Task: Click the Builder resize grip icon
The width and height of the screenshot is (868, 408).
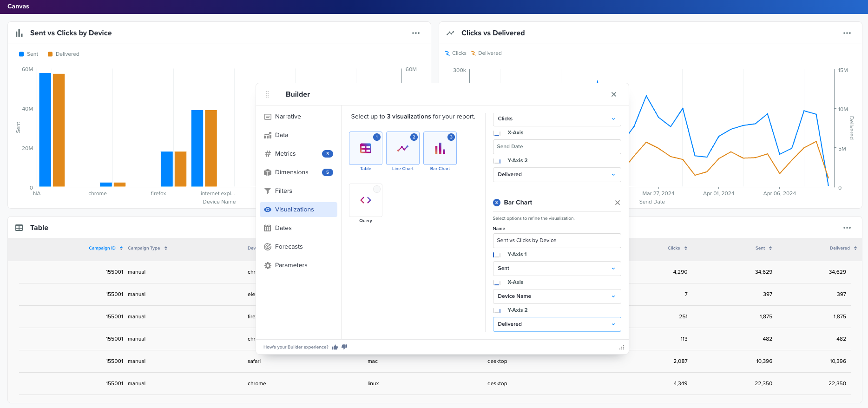Action: coord(622,347)
